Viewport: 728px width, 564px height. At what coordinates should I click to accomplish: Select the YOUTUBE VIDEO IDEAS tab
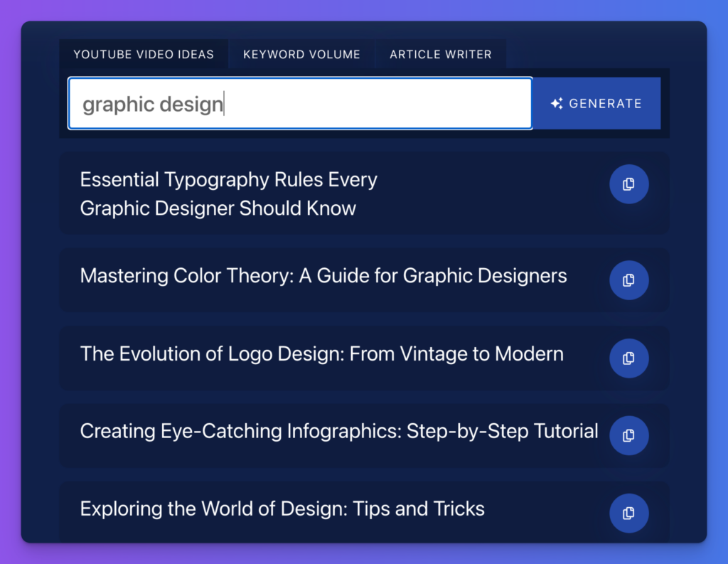(x=144, y=54)
